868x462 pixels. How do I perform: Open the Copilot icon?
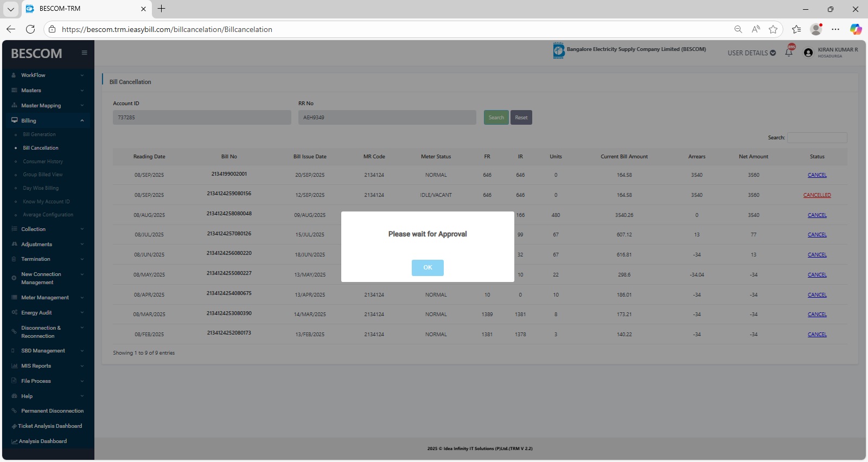click(856, 29)
